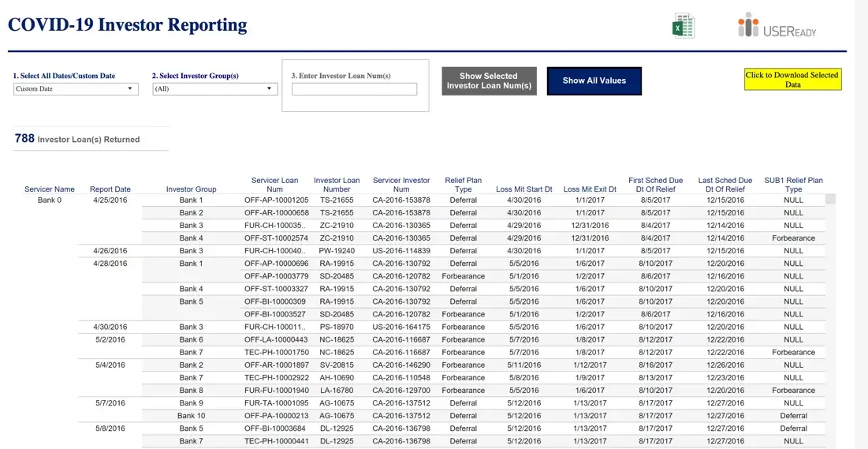The width and height of the screenshot is (868, 449).
Task: Expand the Investor Group (All) dropdown
Action: tap(215, 88)
